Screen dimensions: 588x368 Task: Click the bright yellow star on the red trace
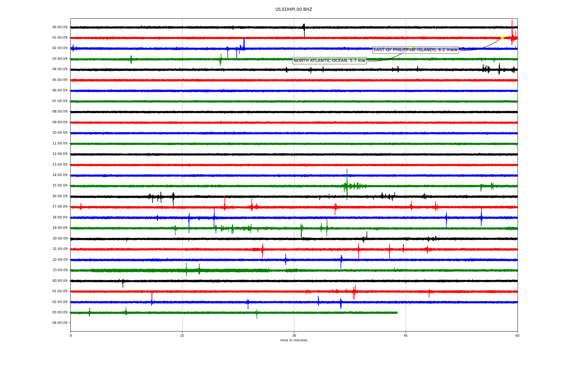click(502, 37)
